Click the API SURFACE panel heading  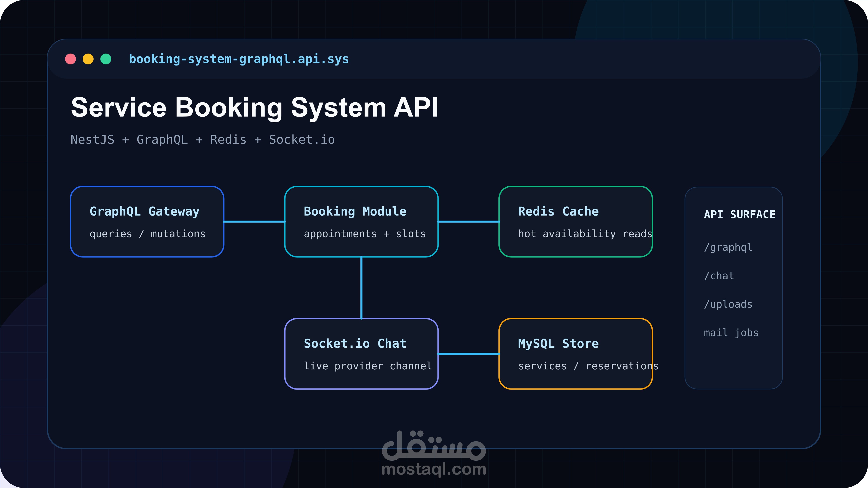[740, 215]
